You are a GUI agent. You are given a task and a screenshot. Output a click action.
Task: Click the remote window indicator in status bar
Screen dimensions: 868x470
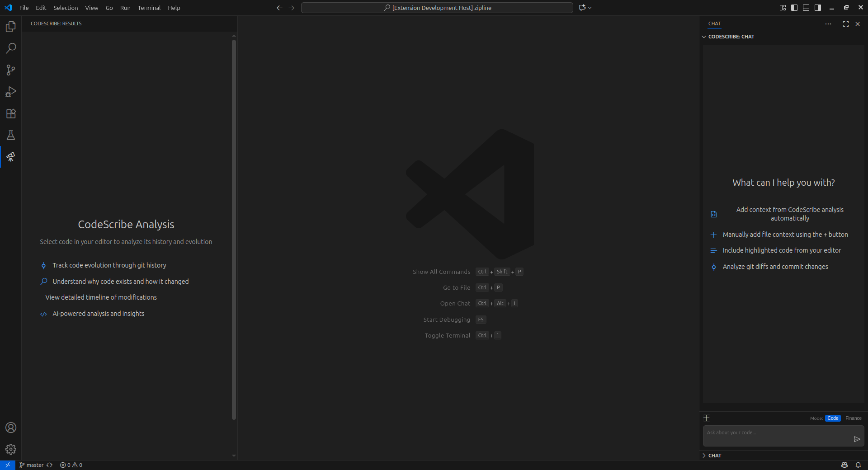pos(8,465)
